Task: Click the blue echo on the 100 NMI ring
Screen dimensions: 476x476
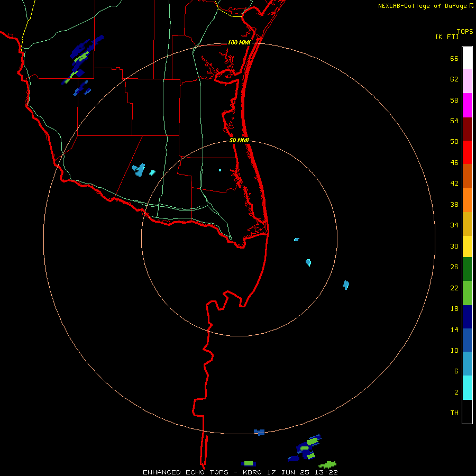Action: (x=259, y=432)
